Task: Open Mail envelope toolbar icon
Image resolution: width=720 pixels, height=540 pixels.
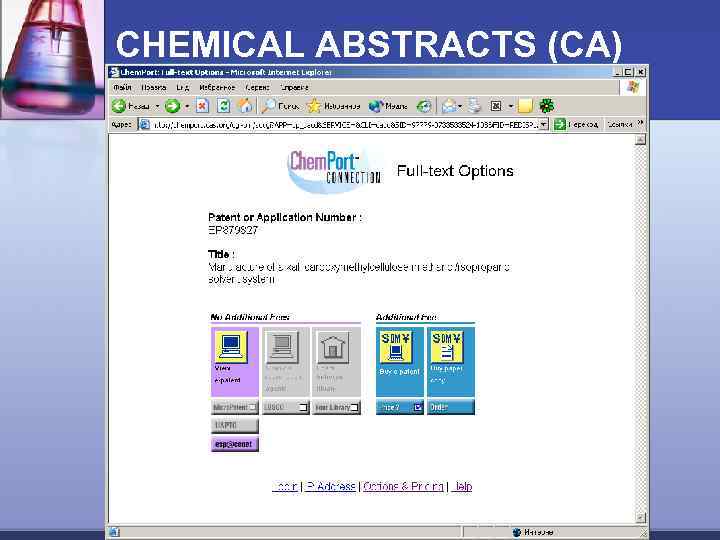Action: point(449,106)
